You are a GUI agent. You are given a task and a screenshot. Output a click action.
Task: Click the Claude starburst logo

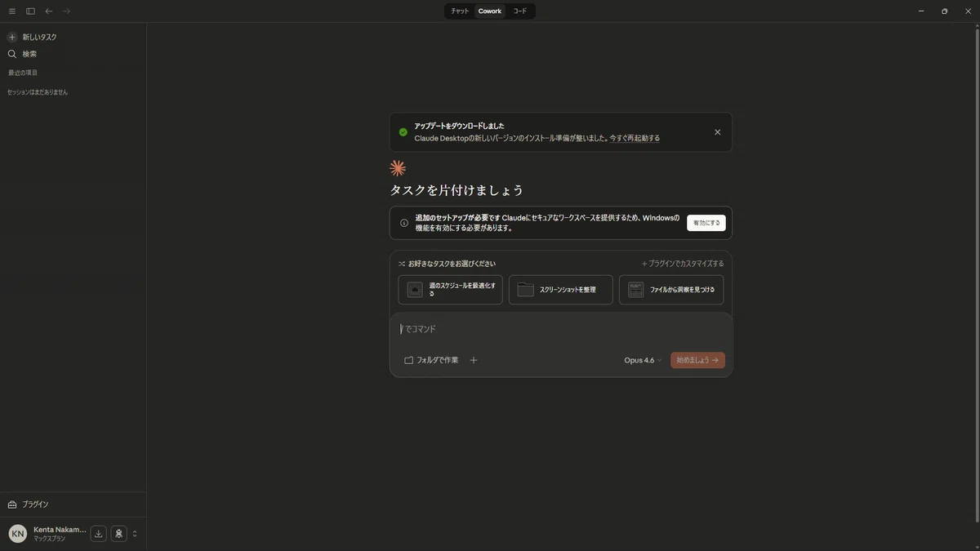tap(398, 168)
